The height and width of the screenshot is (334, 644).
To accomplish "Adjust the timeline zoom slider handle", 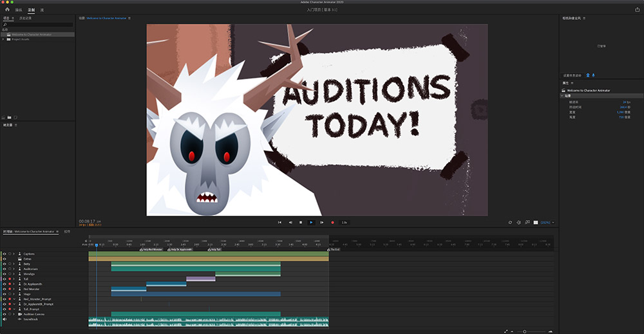I will [524, 331].
